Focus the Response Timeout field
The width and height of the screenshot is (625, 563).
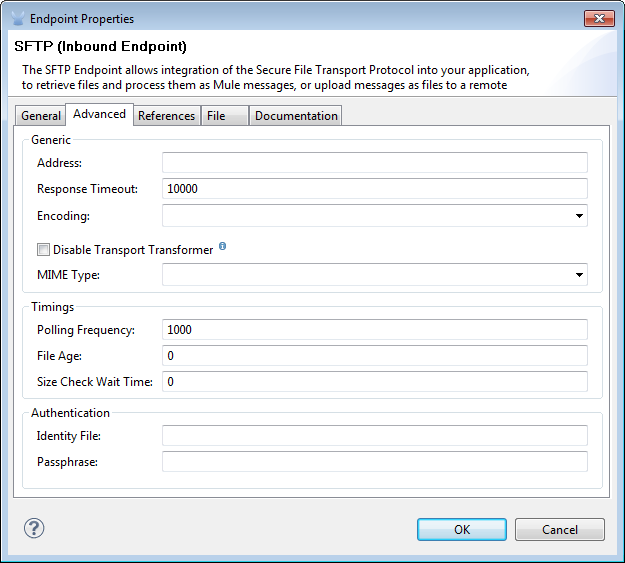[x=374, y=189]
